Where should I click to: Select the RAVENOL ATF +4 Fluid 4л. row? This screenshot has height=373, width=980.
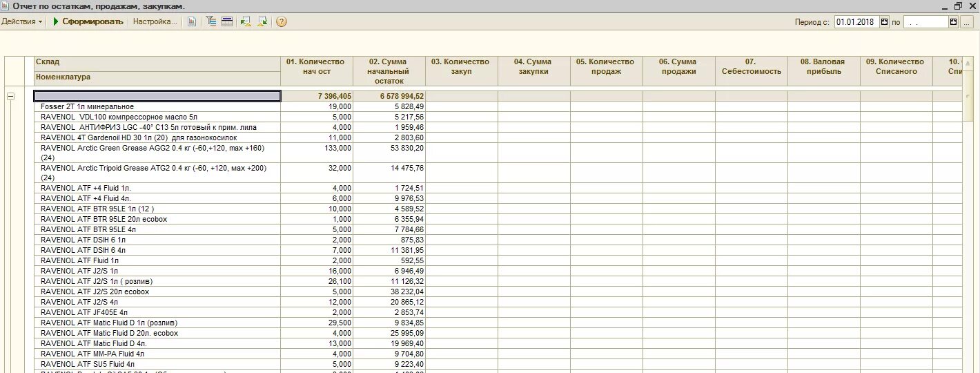pos(157,198)
